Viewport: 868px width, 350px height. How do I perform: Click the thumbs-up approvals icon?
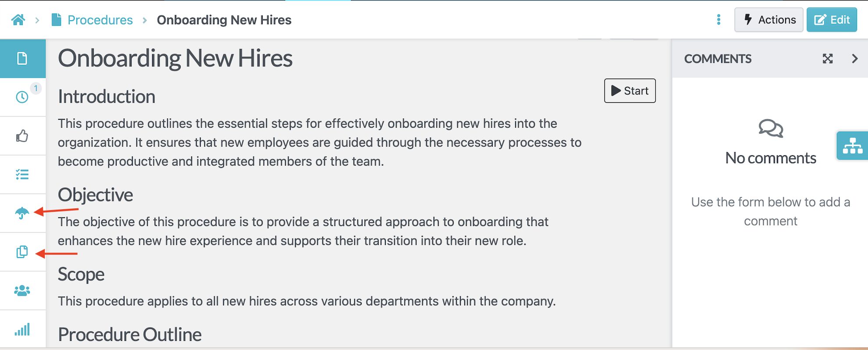(x=22, y=136)
